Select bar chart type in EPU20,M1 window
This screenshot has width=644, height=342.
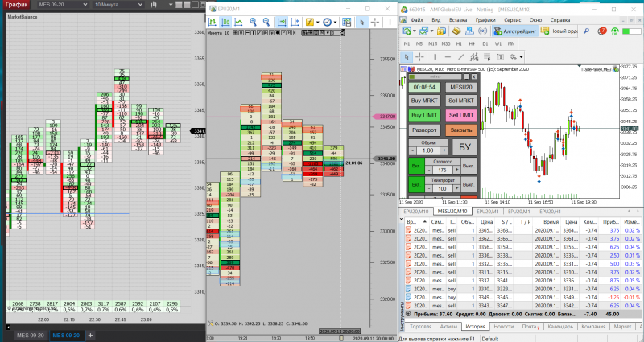click(212, 23)
